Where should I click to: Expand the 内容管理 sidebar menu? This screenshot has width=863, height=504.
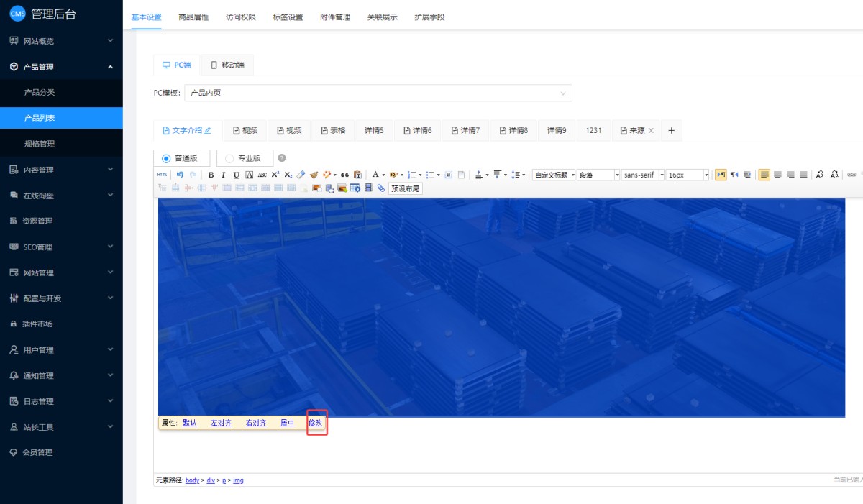coord(61,170)
